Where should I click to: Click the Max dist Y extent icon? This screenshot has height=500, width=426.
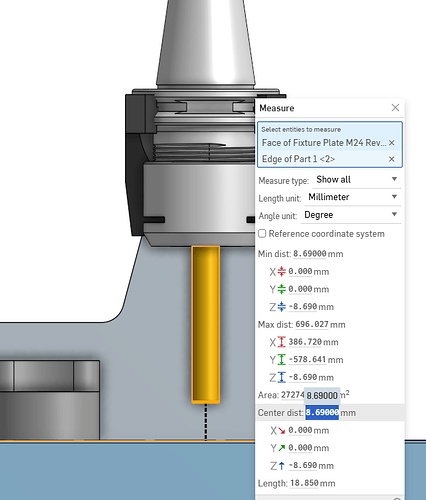click(x=282, y=360)
